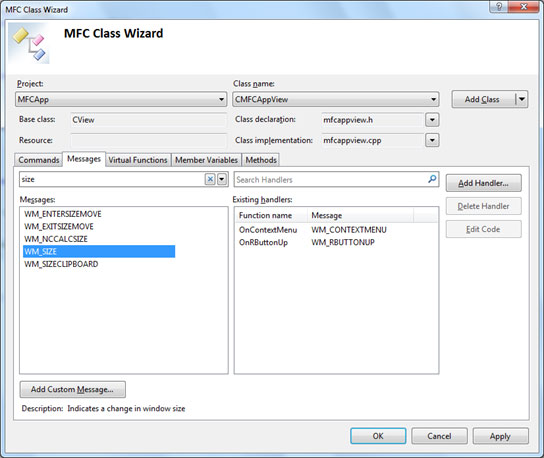Viewport: 544px width, 458px height.
Task: Open the message search history dropdown
Action: (x=222, y=179)
